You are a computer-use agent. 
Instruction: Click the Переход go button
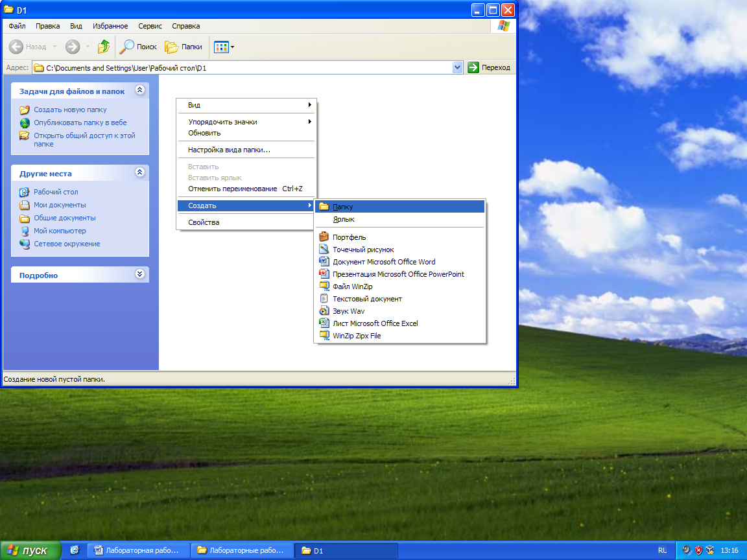[x=490, y=67]
